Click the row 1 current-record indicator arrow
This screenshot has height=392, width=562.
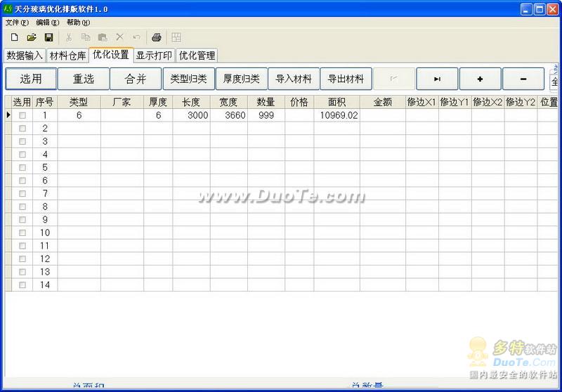point(8,115)
